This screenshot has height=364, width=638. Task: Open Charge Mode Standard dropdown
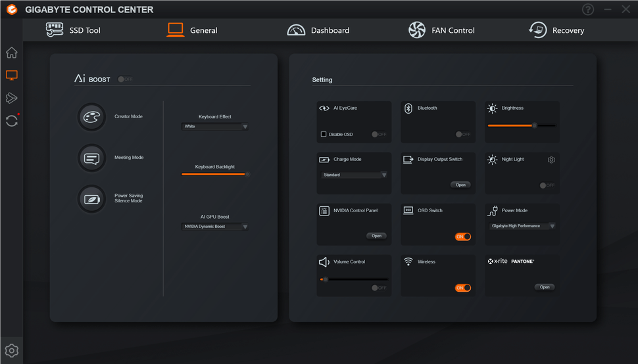(x=355, y=175)
